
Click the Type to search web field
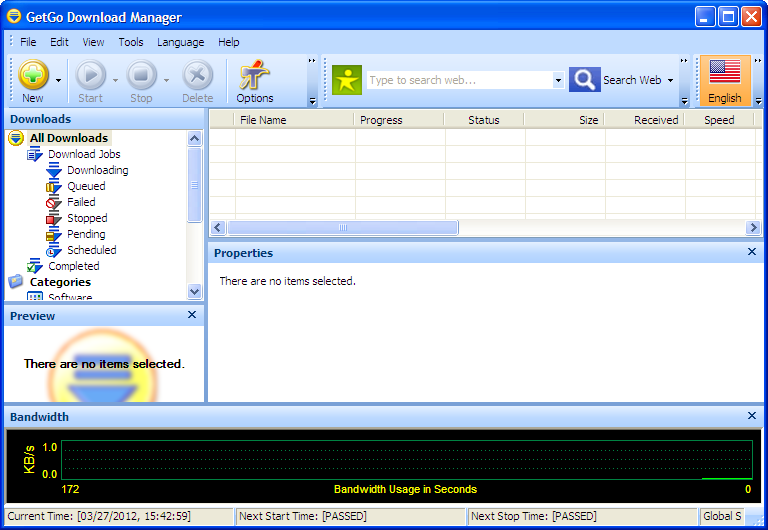(x=458, y=80)
